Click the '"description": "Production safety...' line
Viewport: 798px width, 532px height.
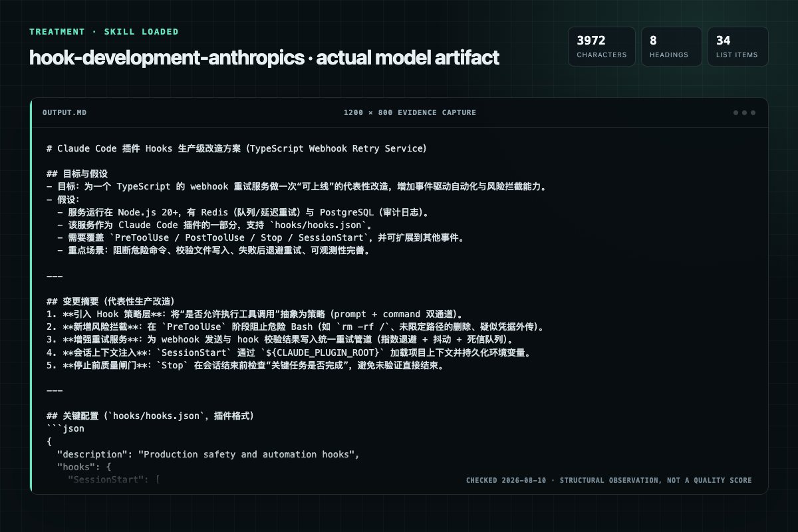pos(208,454)
